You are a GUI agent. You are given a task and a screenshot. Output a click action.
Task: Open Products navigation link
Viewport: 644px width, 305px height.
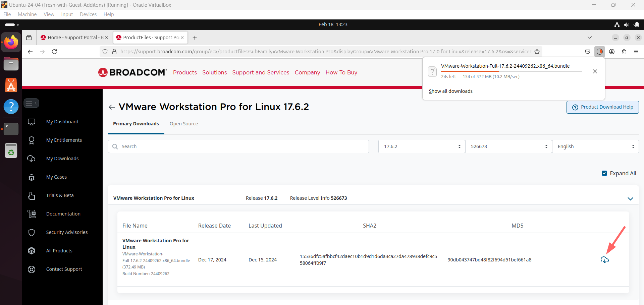coord(185,72)
